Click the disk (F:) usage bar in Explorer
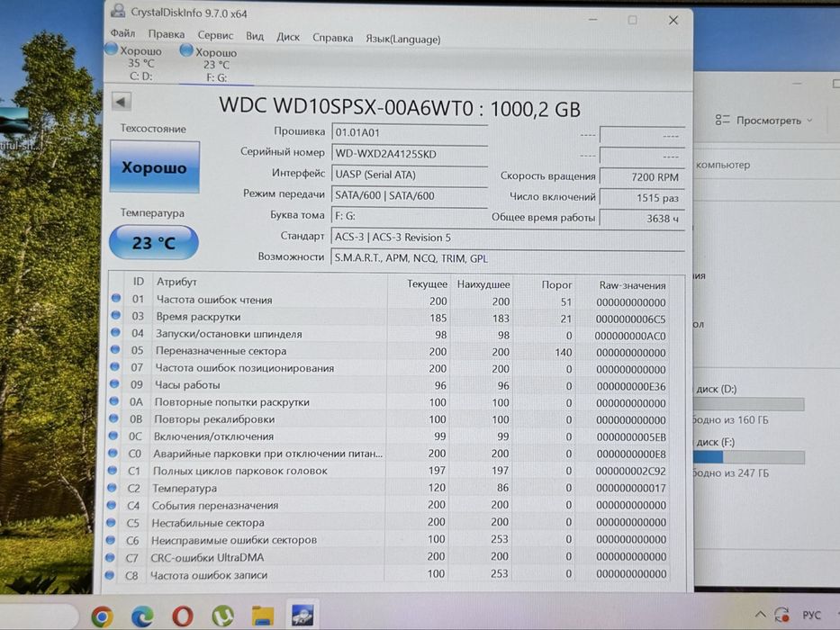This screenshot has width=840, height=630. tap(749, 457)
